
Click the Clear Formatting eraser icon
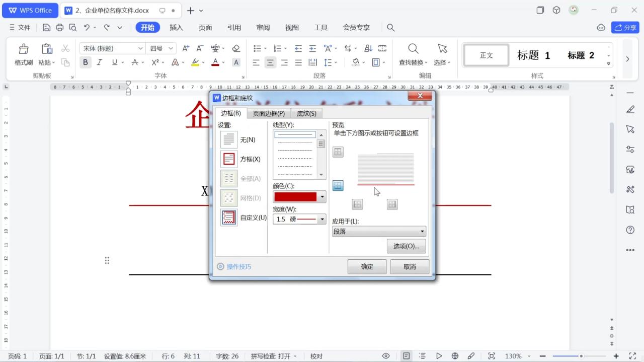(236, 48)
